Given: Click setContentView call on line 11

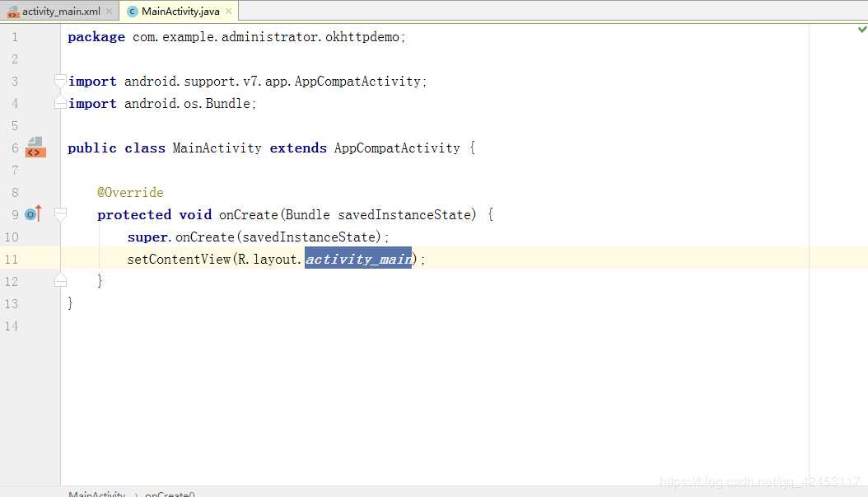Looking at the screenshot, I should tap(179, 259).
